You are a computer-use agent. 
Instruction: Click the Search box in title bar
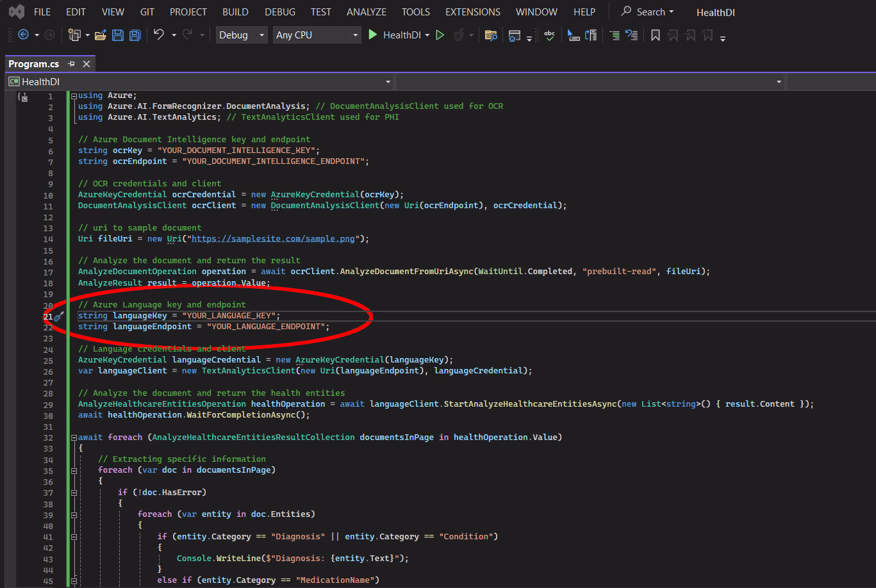[x=649, y=12]
